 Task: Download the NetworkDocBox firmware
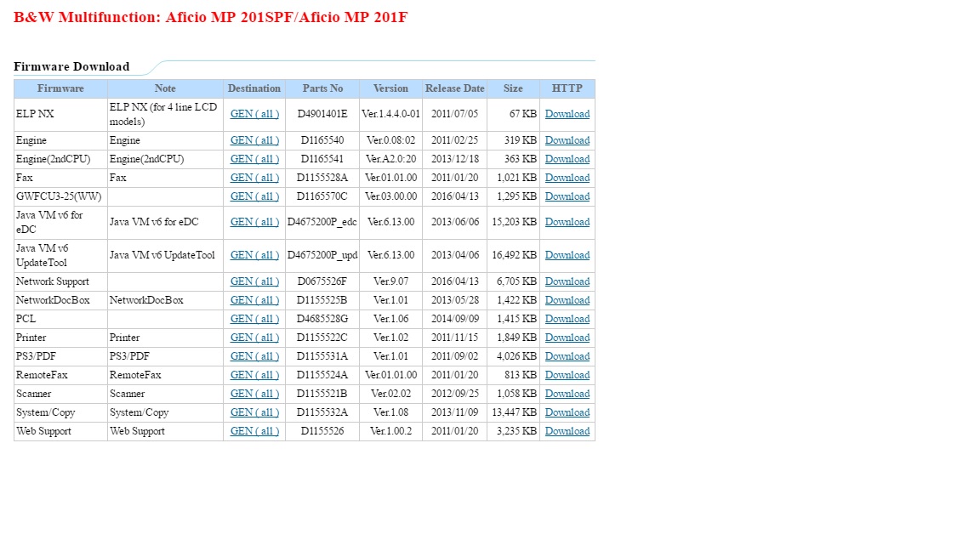(x=567, y=300)
